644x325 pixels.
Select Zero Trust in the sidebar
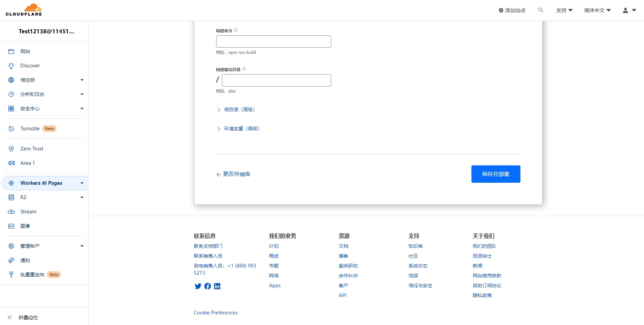(32, 149)
